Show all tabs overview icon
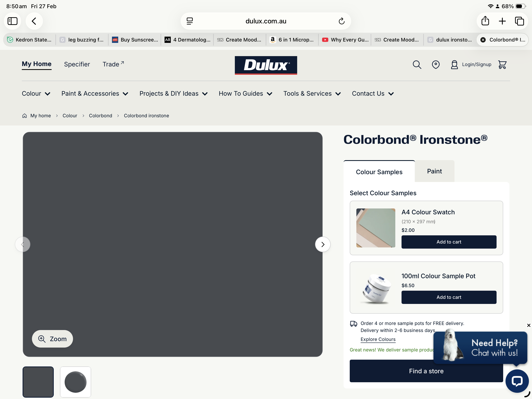The height and width of the screenshot is (399, 532). [519, 21]
